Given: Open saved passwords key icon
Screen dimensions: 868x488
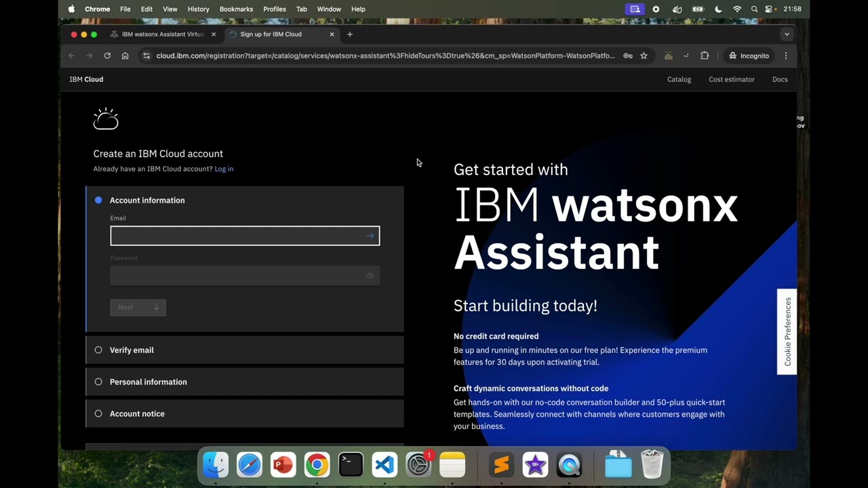Looking at the screenshot, I should point(628,56).
